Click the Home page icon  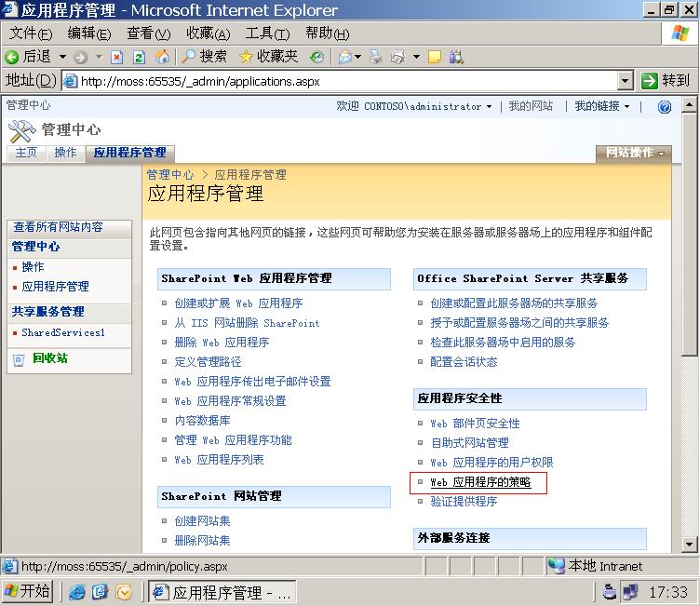[163, 57]
